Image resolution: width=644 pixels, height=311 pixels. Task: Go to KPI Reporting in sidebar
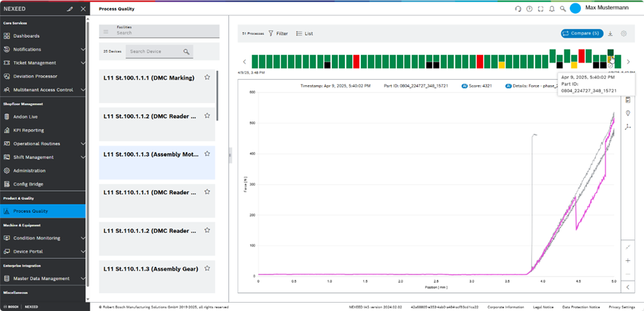29,130
